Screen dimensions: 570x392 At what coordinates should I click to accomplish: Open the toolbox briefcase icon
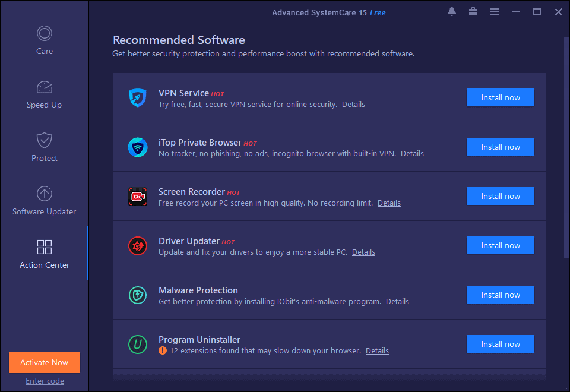[473, 12]
